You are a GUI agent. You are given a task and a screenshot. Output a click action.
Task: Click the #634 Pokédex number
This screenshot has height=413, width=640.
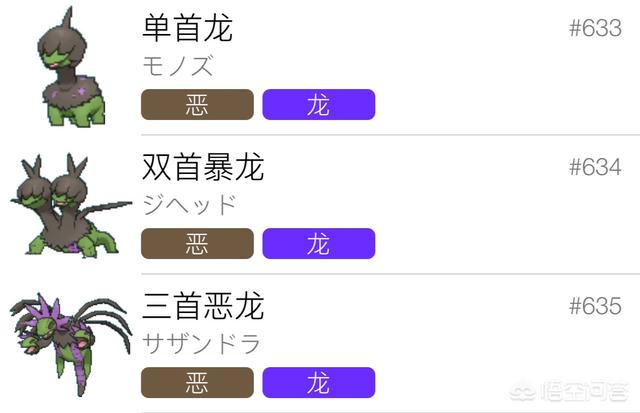(596, 167)
